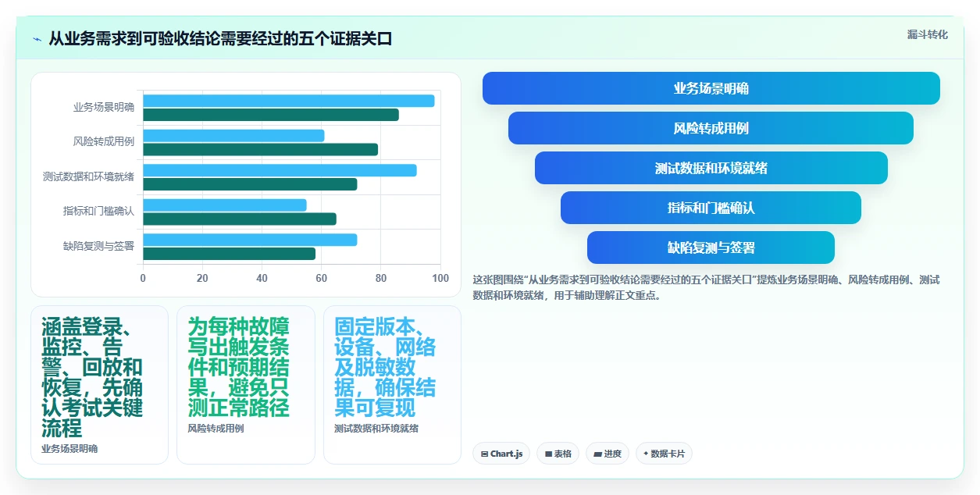Click the 风险转成用例 chart axis label
This screenshot has height=495, width=980.
pos(104,142)
